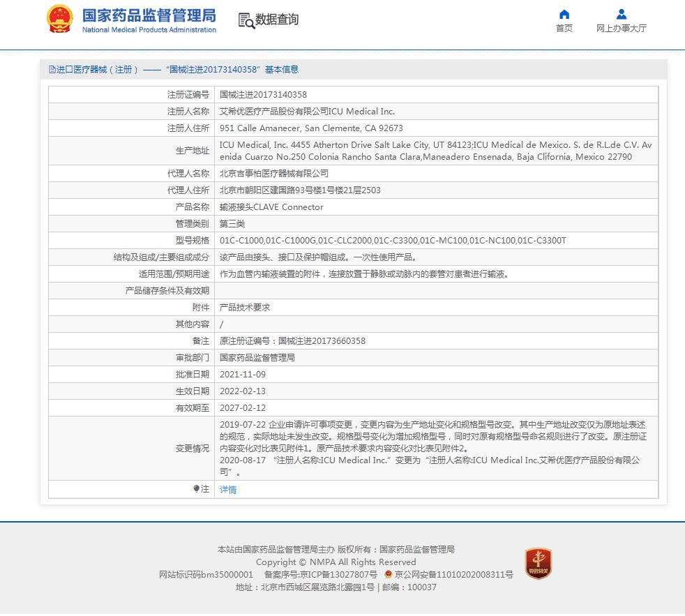Click the police badge icon beside 京公网安备
The height and width of the screenshot is (616, 685).
pos(388,574)
